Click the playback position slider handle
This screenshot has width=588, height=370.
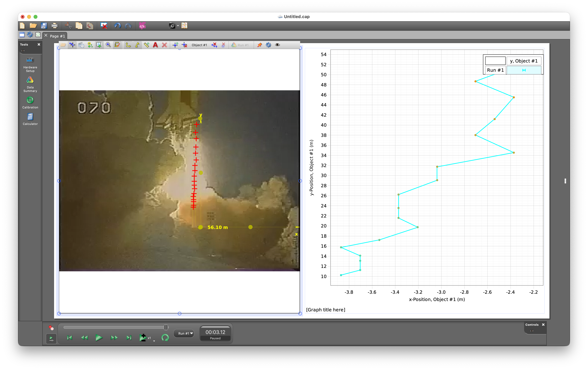tap(166, 327)
